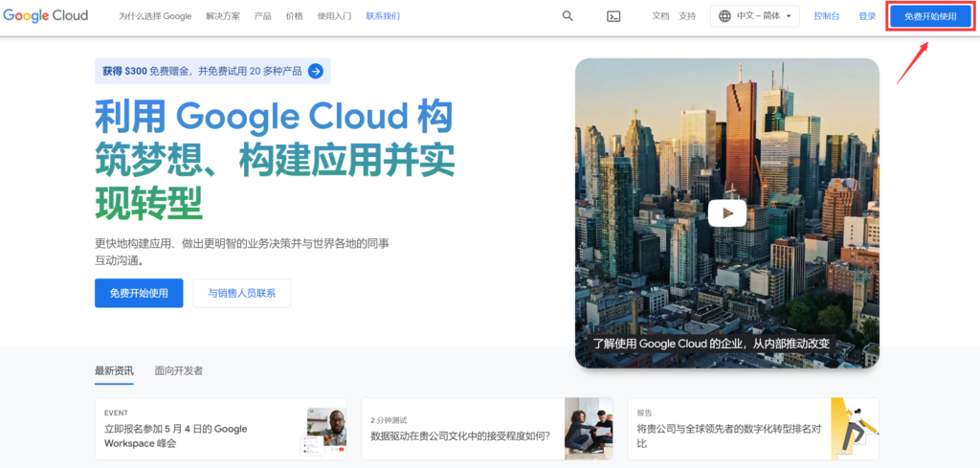
Task: Open the 报告 digital transformation card
Action: click(x=753, y=429)
